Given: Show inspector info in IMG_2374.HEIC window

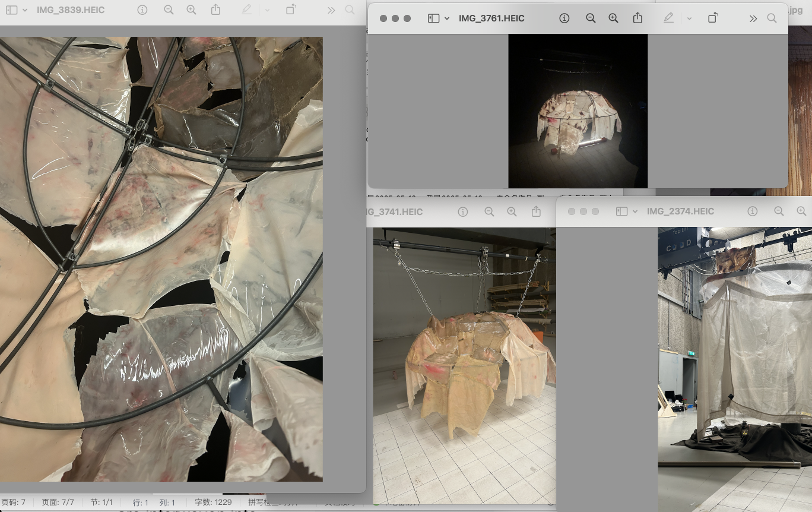Looking at the screenshot, I should tap(753, 211).
